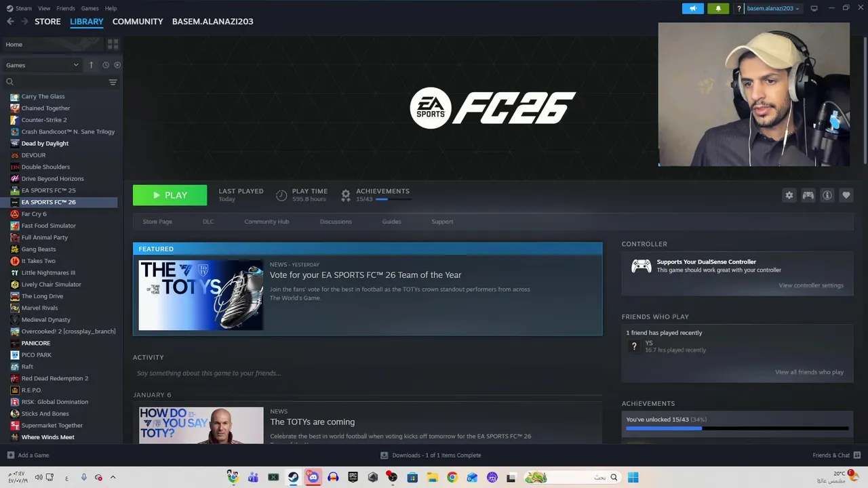
Task: Open the Support link
Action: click(x=442, y=222)
